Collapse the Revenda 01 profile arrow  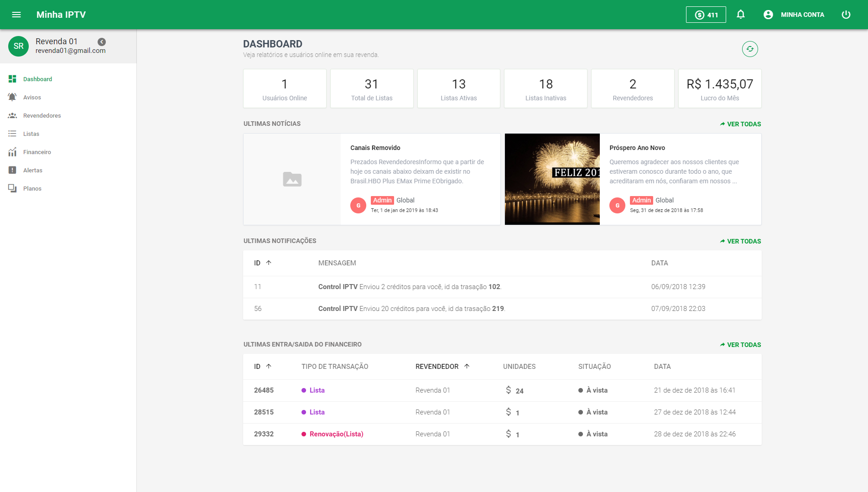(x=102, y=42)
